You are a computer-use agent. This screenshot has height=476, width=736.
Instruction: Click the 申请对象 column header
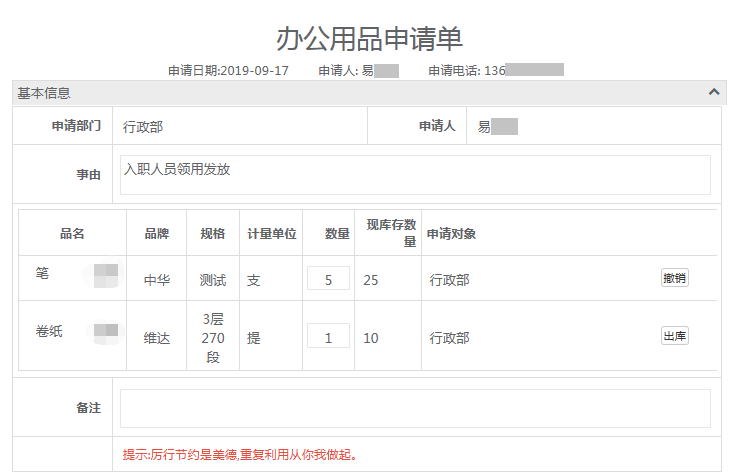point(451,234)
